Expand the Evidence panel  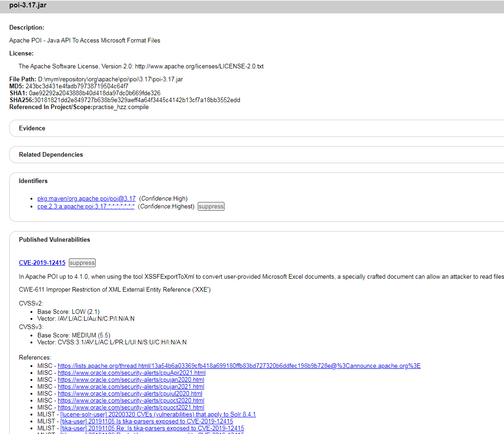click(x=32, y=128)
